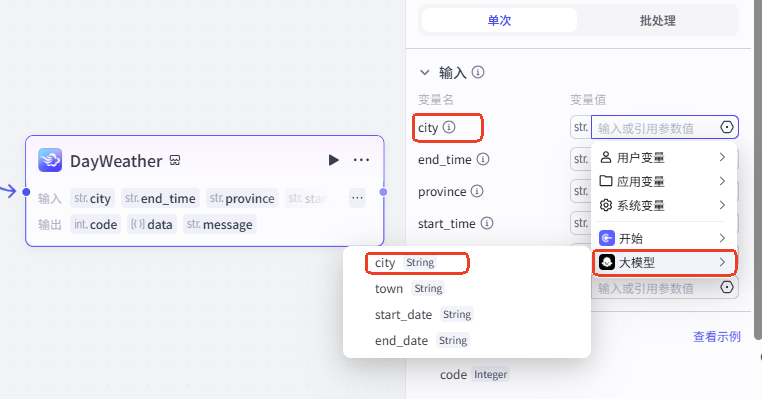Click the str.province input chip on node
Viewport: 762px width, 399px height.
tap(242, 198)
